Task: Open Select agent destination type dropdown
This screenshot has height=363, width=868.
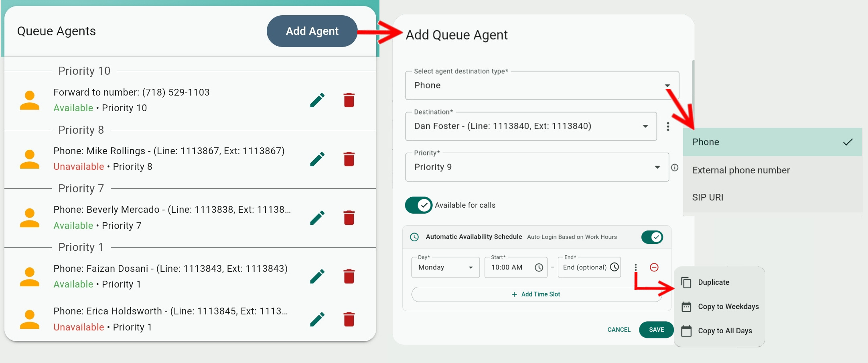Action: click(542, 86)
